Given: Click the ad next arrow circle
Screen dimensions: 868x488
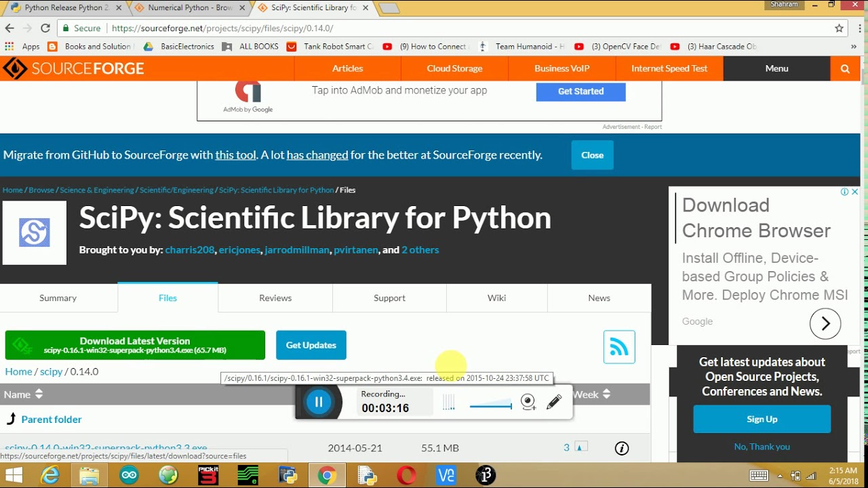Looking at the screenshot, I should 825,324.
